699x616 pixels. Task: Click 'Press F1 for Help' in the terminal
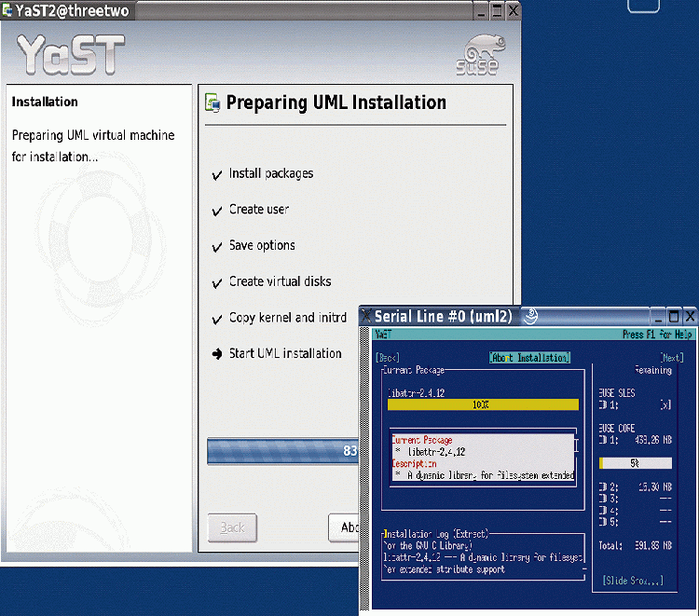pyautogui.click(x=657, y=335)
